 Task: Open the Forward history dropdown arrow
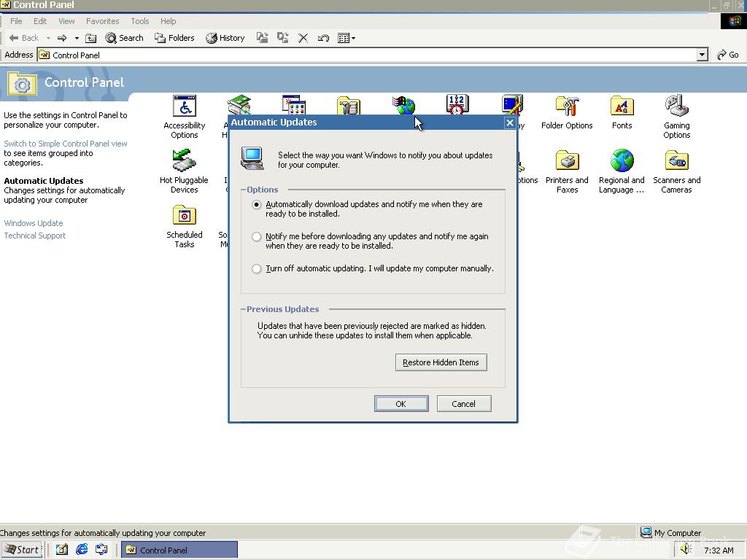[x=77, y=38]
